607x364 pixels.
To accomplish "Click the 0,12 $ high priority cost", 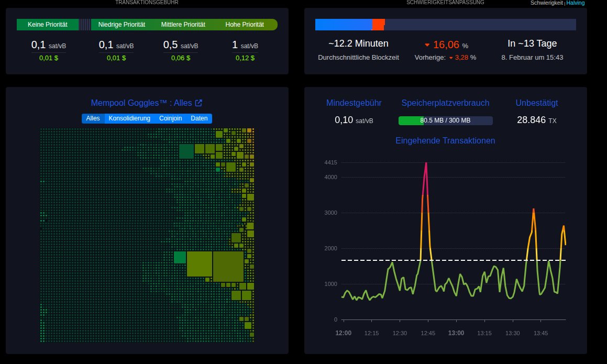I will [245, 58].
